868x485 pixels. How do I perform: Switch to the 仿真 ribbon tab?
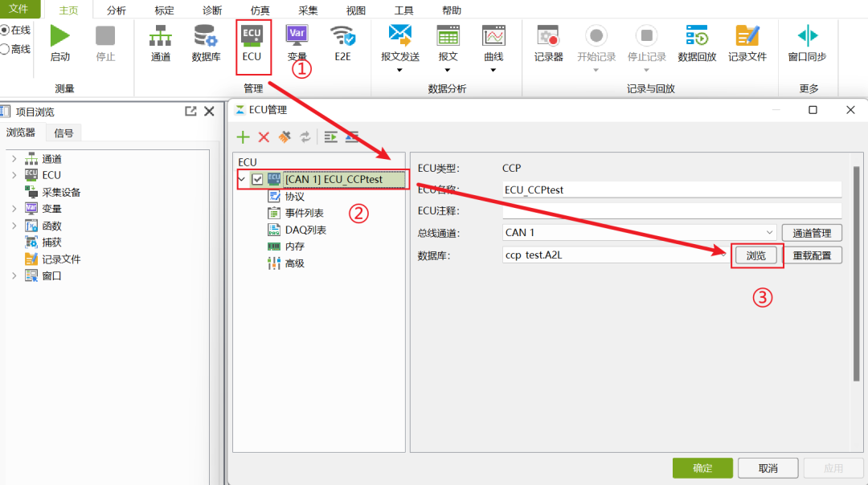coord(260,10)
